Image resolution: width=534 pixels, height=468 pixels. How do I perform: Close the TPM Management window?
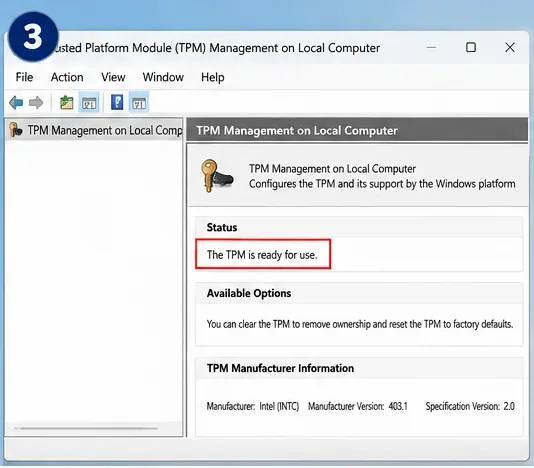coord(510,47)
